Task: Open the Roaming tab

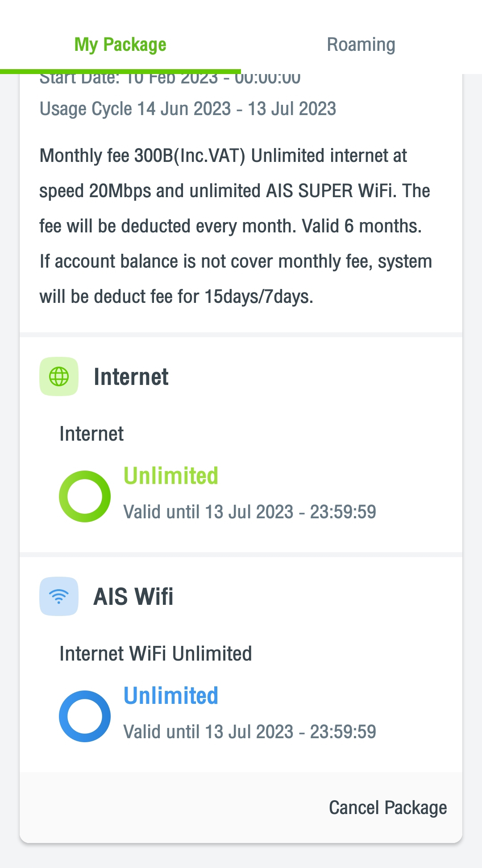Action: tap(361, 45)
